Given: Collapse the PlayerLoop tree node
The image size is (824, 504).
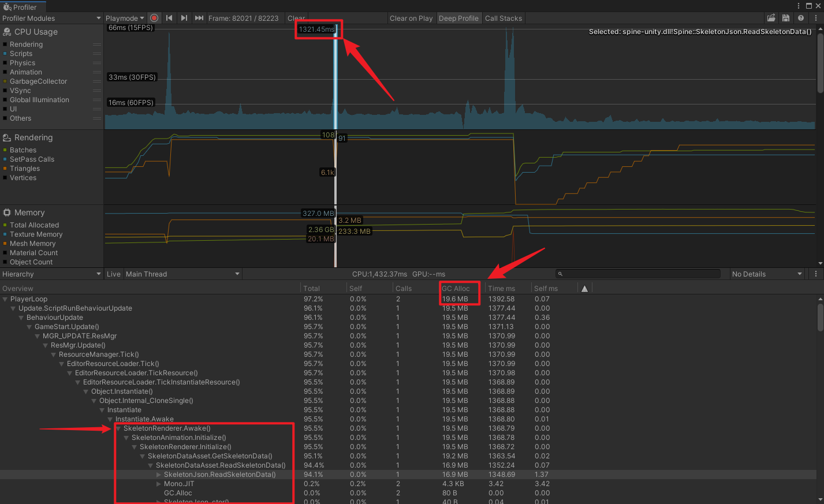Looking at the screenshot, I should tap(5, 299).
